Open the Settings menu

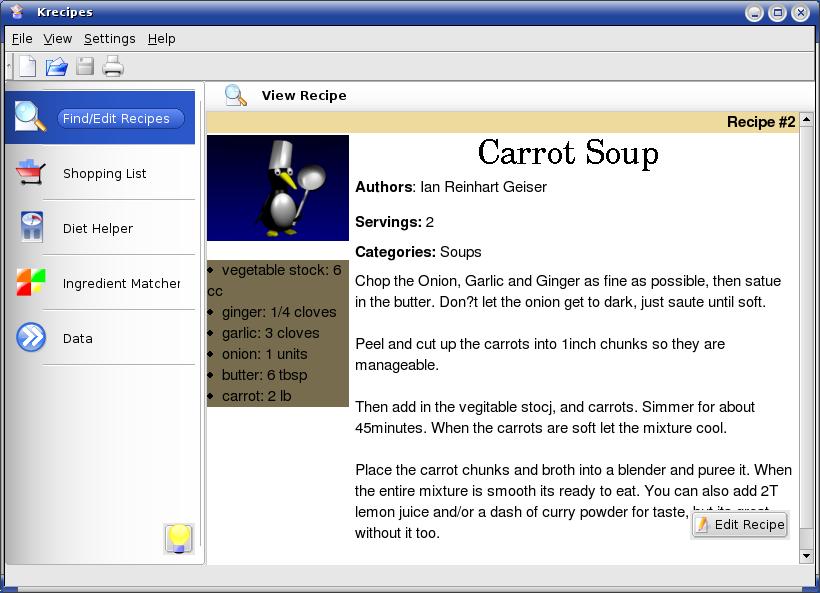(x=109, y=39)
